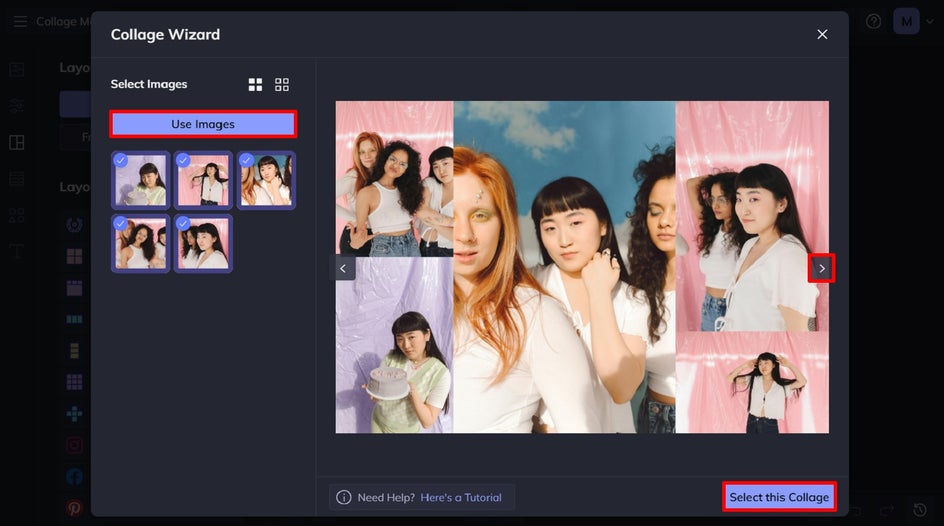Select the Pinterest layout icon in sidebar
Viewport: 944px width, 526px height.
click(x=74, y=508)
